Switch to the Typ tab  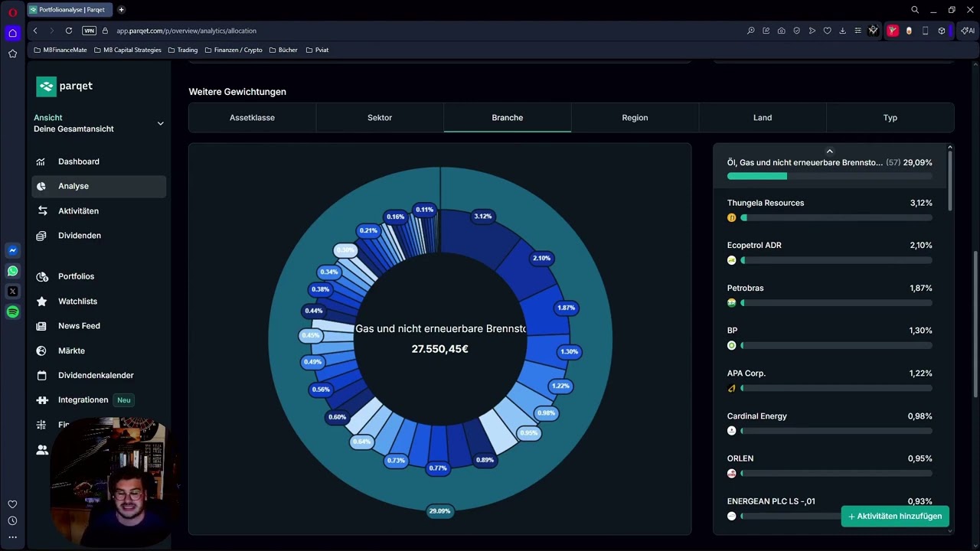(x=890, y=118)
